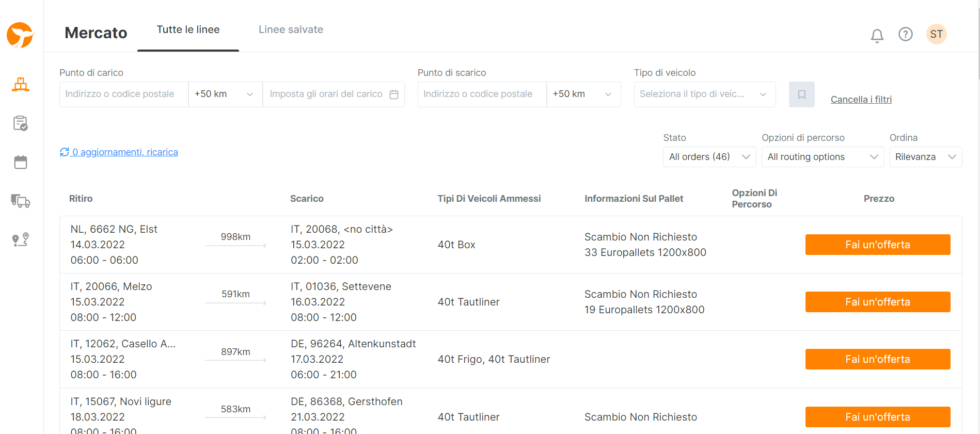980x434 pixels.
Task: Click DE, 96264, Altenkunstadt destination
Action: tap(353, 344)
